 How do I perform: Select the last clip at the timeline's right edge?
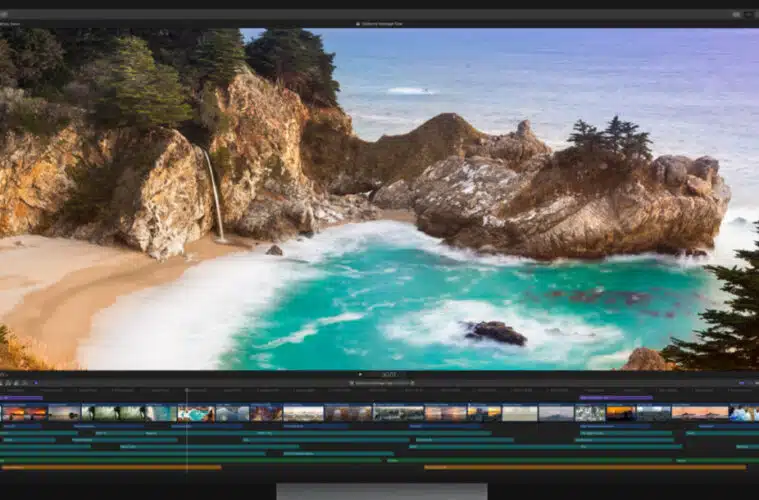pos(744,412)
